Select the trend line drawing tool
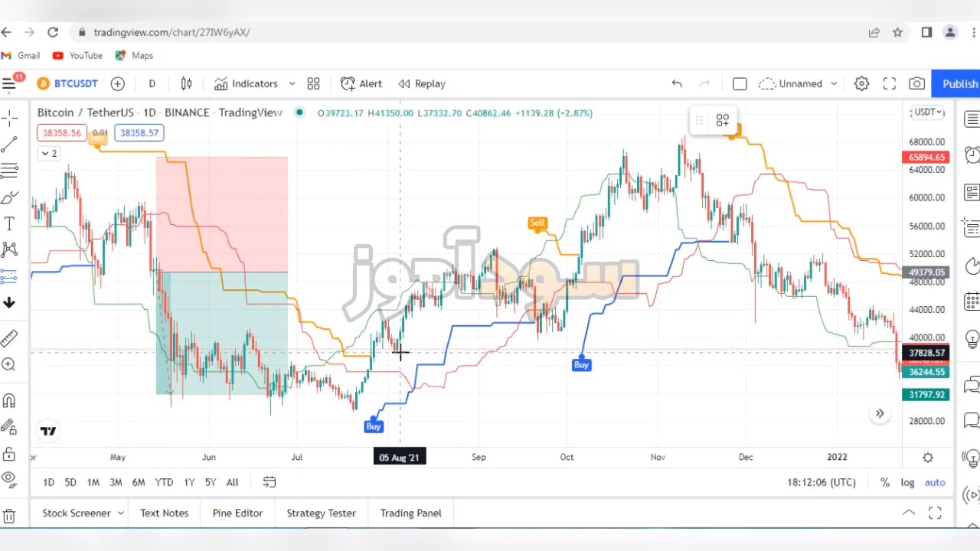The width and height of the screenshot is (980, 551). coord(9,143)
